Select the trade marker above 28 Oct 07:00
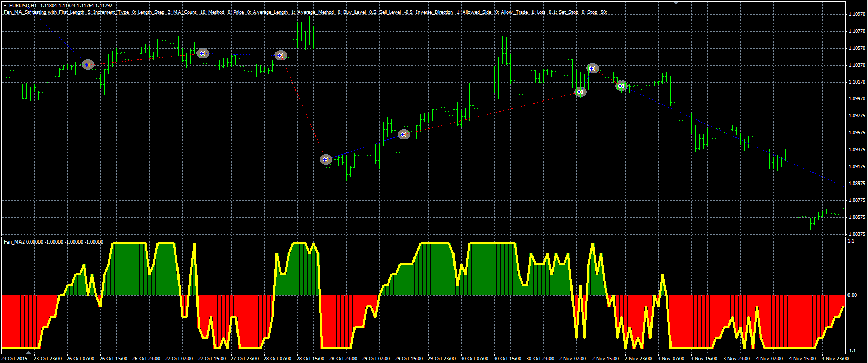 coord(280,55)
